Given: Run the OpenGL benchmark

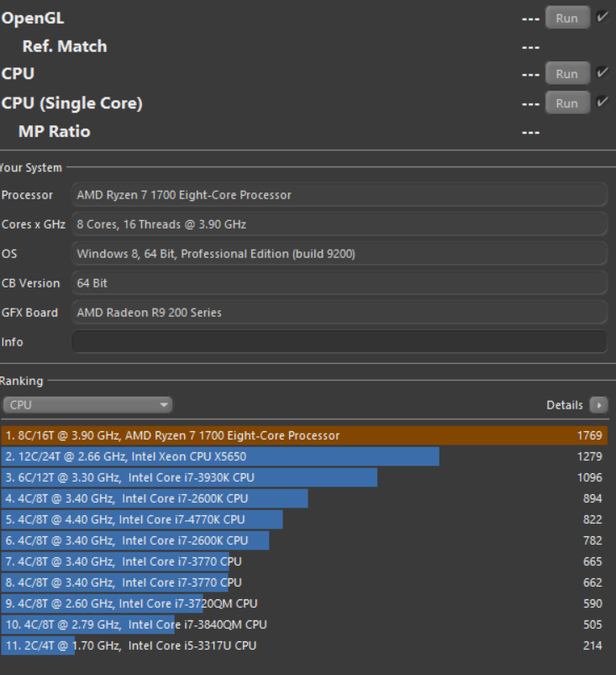Looking at the screenshot, I should pyautogui.click(x=567, y=18).
